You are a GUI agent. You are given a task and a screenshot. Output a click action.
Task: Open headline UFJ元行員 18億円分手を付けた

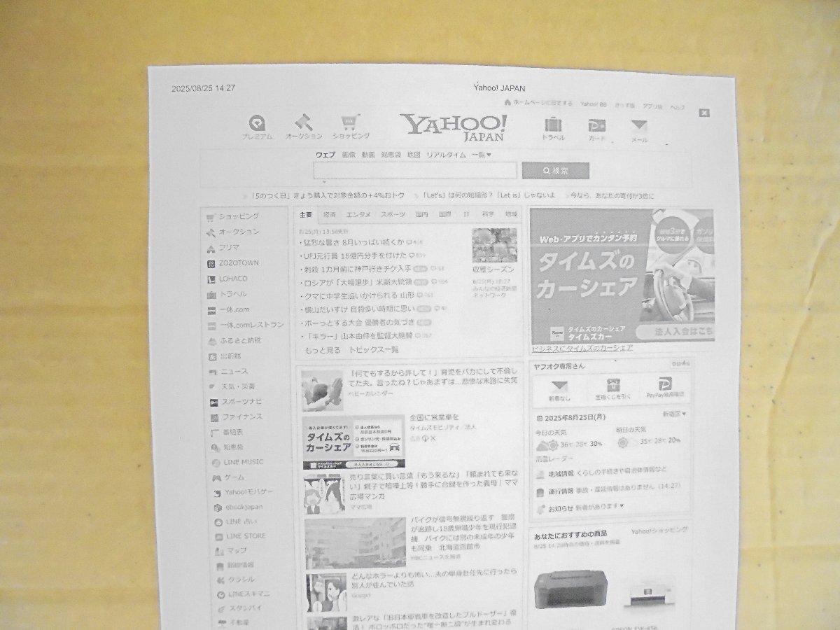click(x=354, y=255)
